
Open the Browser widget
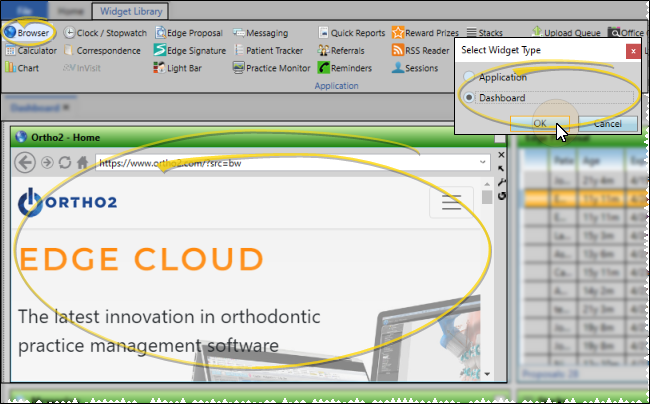tap(28, 32)
